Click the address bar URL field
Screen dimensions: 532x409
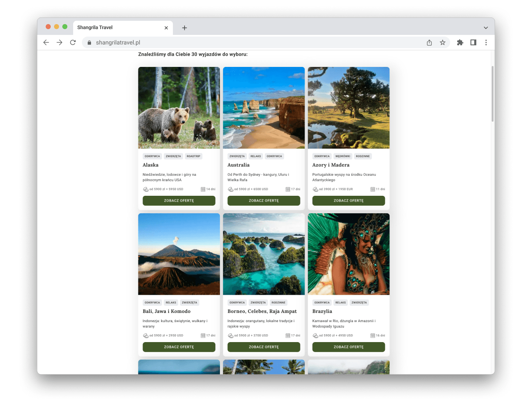tap(249, 42)
